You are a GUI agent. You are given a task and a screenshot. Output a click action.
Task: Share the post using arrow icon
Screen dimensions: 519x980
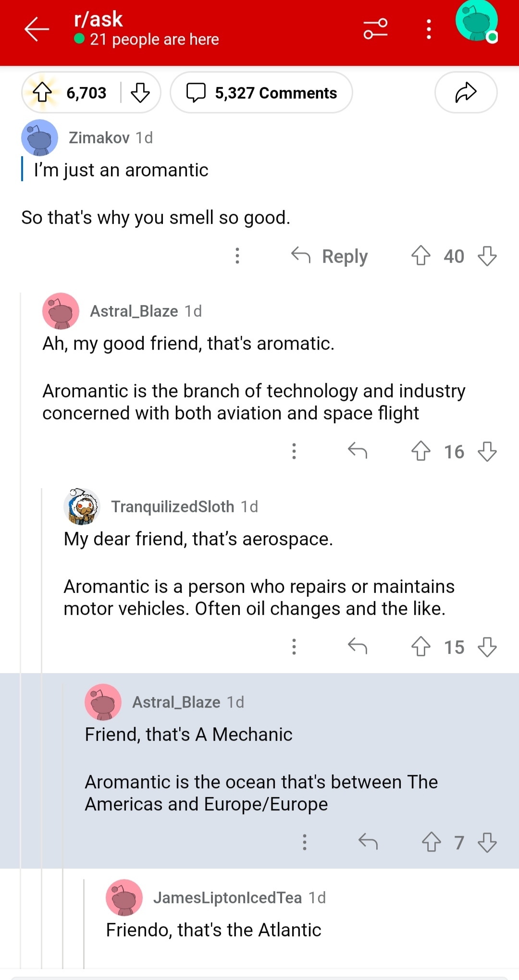tap(465, 92)
